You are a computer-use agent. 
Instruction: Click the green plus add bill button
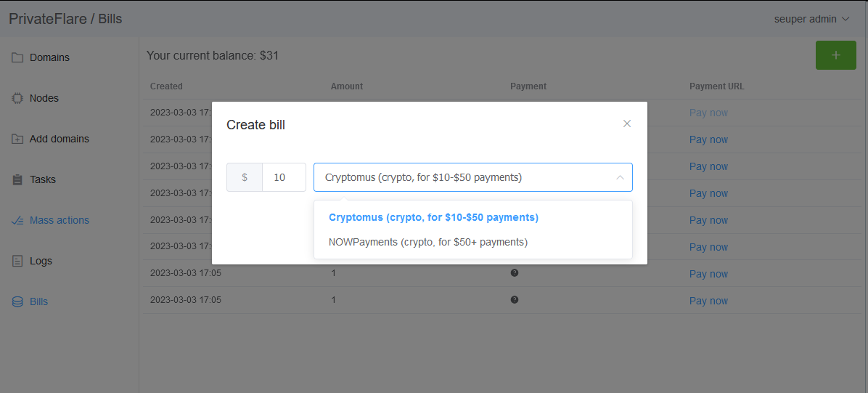(835, 55)
